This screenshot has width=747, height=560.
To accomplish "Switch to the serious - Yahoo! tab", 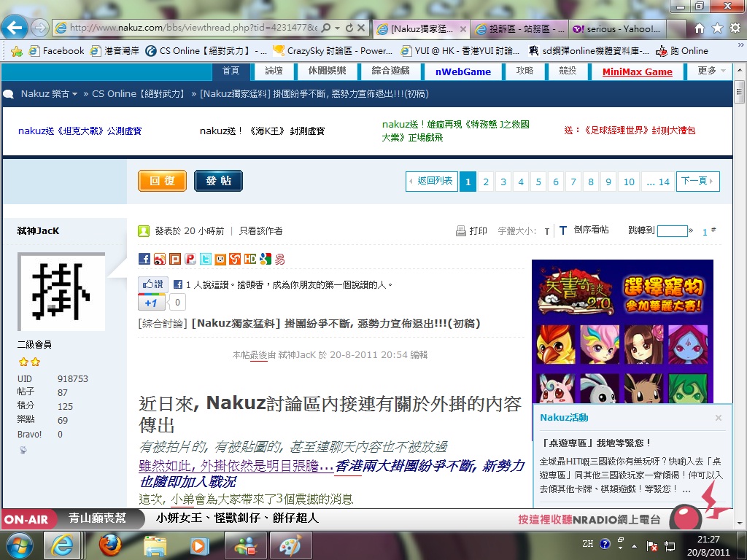I will (617, 29).
